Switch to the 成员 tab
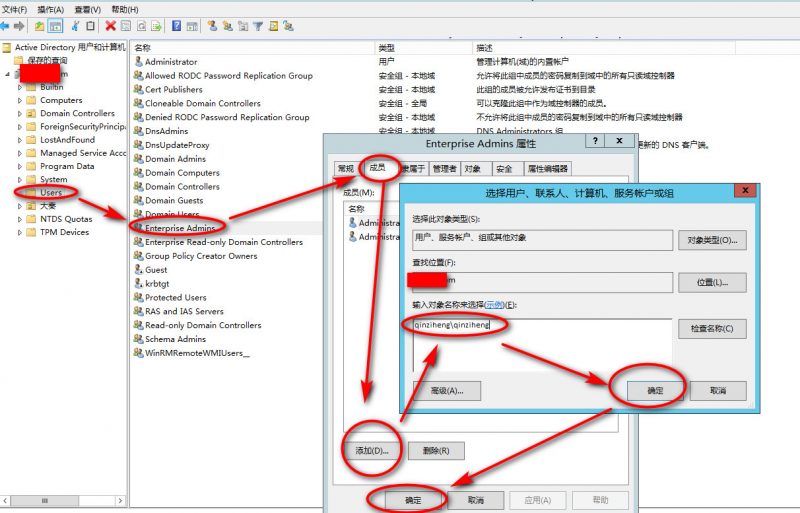The width and height of the screenshot is (800, 513). tap(377, 167)
